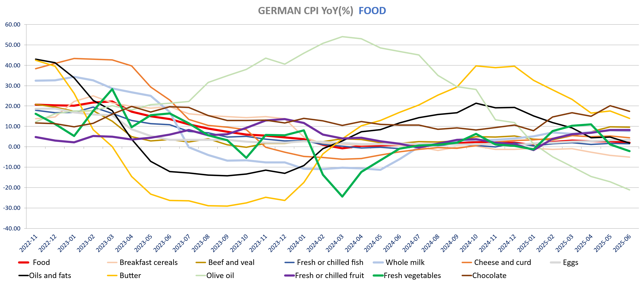
Task: Click the blue FOOD word in title
Action: [372, 11]
